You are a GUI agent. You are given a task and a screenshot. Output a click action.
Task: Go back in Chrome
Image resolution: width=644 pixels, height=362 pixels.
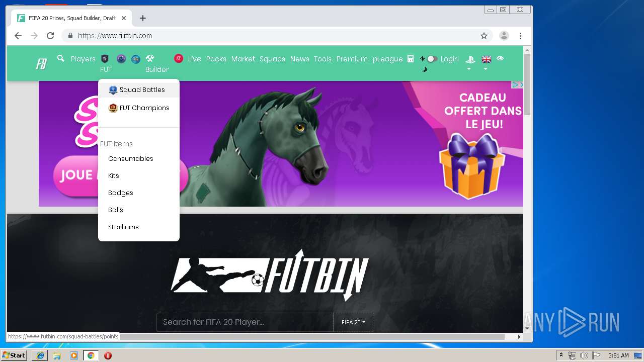[x=18, y=36]
